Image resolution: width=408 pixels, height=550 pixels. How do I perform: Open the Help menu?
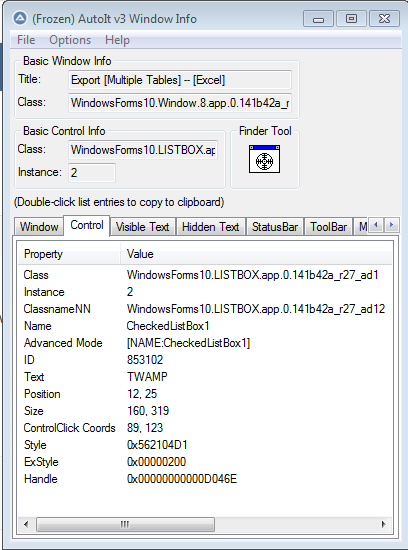pos(117,40)
